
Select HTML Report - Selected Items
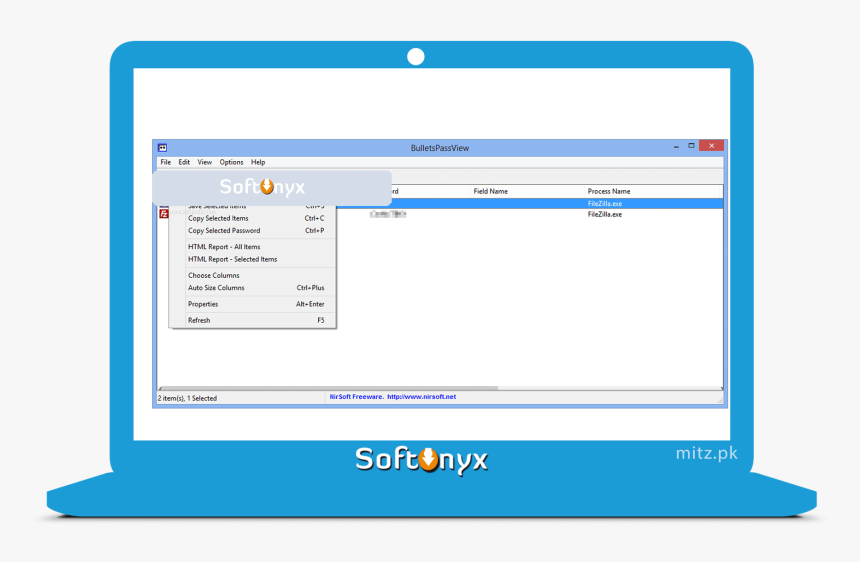253,259
